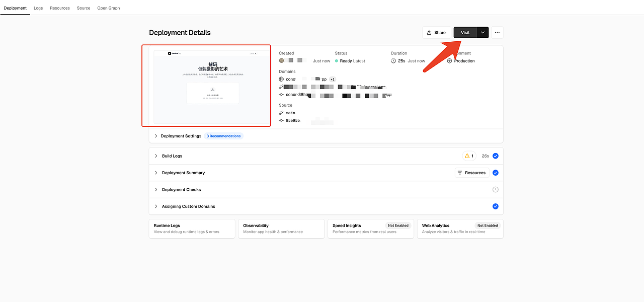Image resolution: width=644 pixels, height=302 pixels.
Task: Click the creator avatar under Created
Action: (282, 60)
